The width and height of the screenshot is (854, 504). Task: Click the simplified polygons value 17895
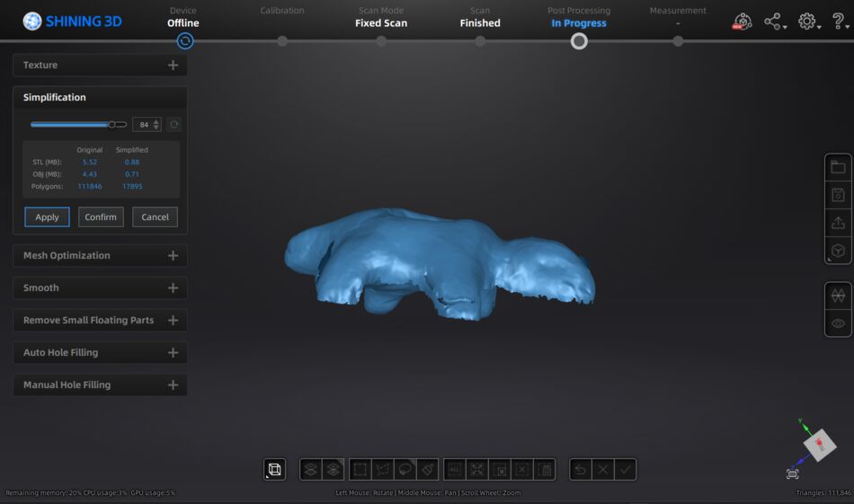point(132,186)
